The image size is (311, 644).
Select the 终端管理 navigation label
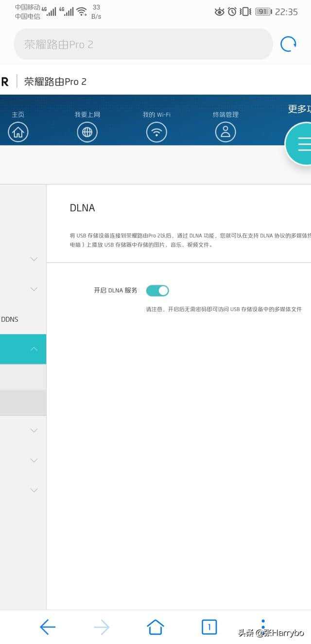pos(225,115)
